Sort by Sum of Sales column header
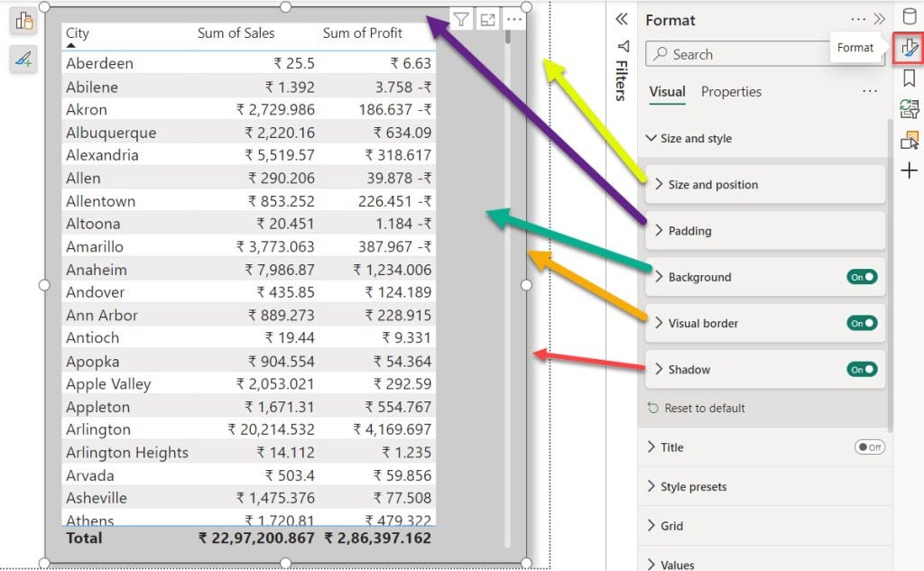This screenshot has width=924, height=571. point(236,33)
